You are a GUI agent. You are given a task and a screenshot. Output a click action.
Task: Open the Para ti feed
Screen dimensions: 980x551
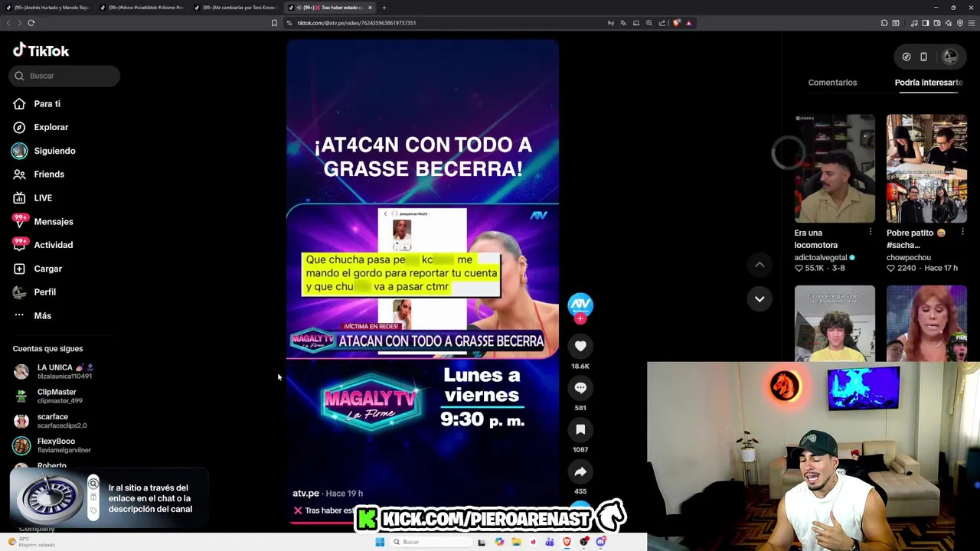tap(37, 104)
